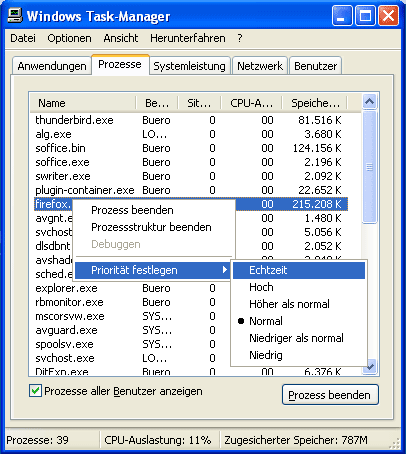Click the CPU-Auslastung: 11% status entry
This screenshot has height=454, width=406.
pos(158,440)
